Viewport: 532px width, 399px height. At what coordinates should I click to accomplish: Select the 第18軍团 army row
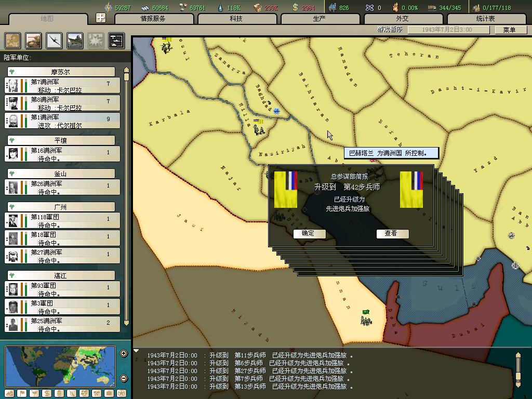tap(62, 238)
